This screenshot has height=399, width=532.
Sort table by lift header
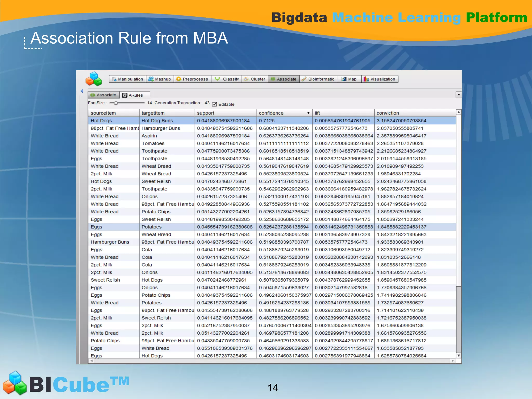coord(343,113)
